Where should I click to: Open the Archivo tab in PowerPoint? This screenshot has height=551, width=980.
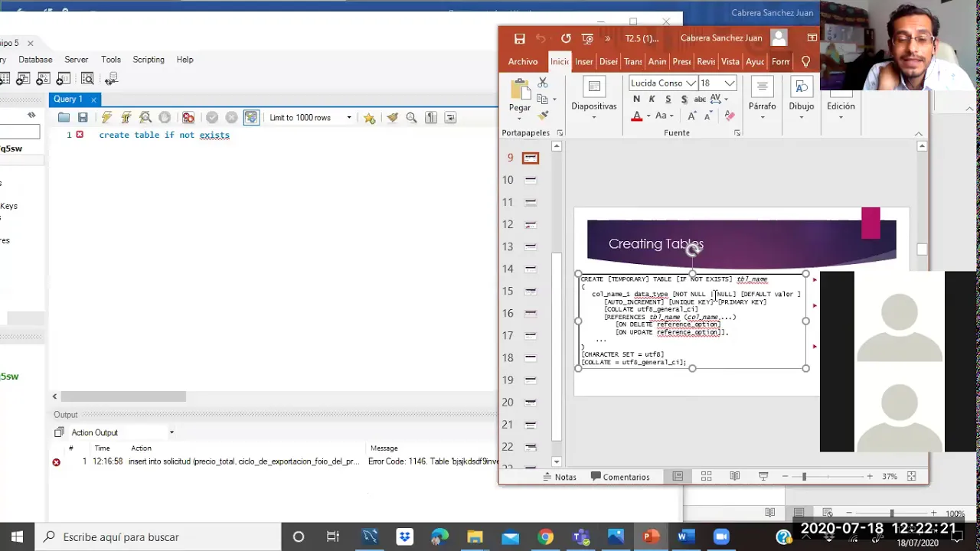(523, 61)
